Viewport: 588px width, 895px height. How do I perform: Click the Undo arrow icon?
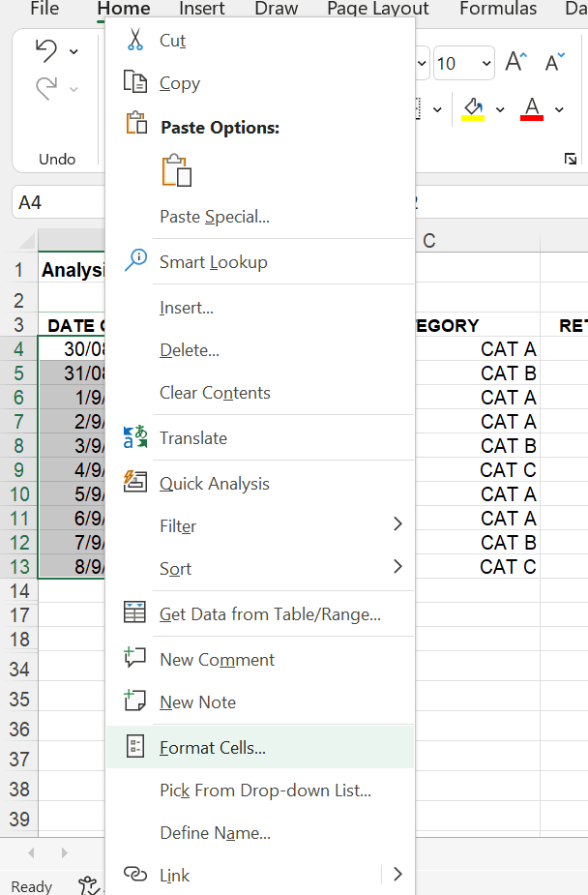coord(45,51)
